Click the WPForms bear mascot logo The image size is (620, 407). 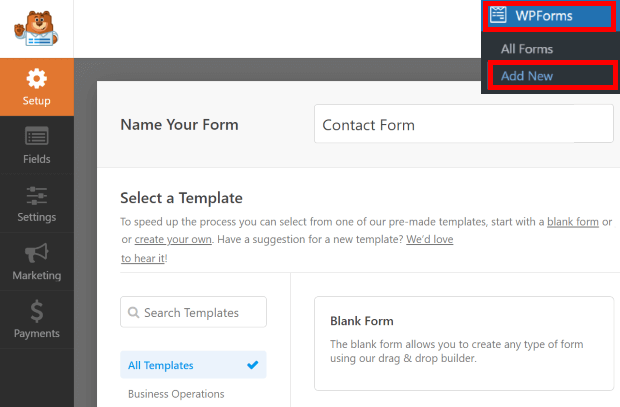click(x=37, y=29)
